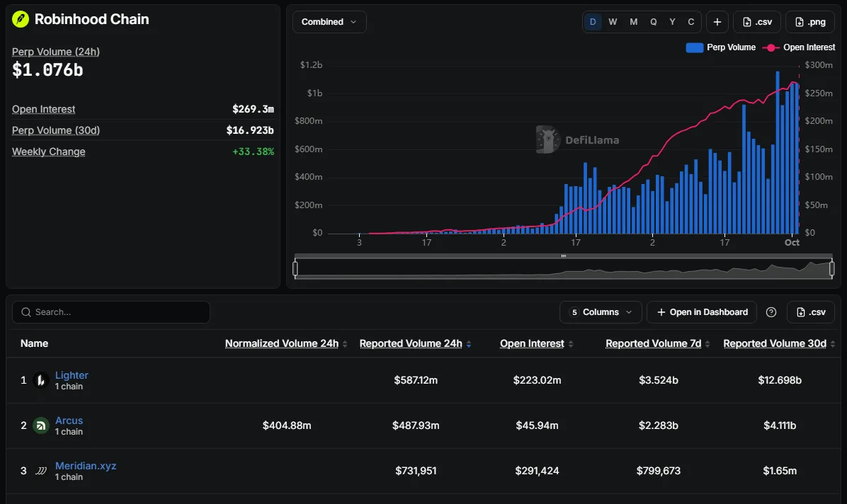Open the Lighter protocol link

click(x=72, y=375)
